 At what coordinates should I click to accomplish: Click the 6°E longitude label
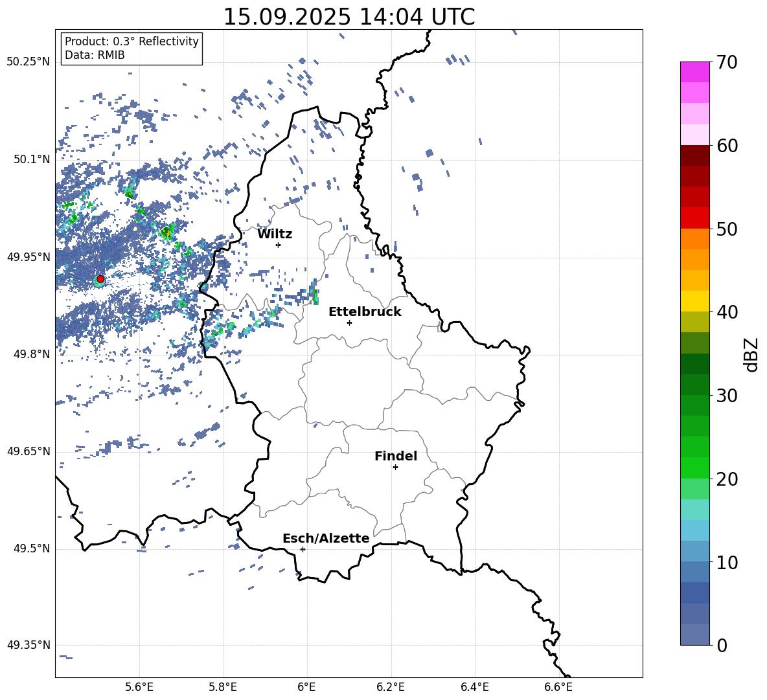pos(306,687)
